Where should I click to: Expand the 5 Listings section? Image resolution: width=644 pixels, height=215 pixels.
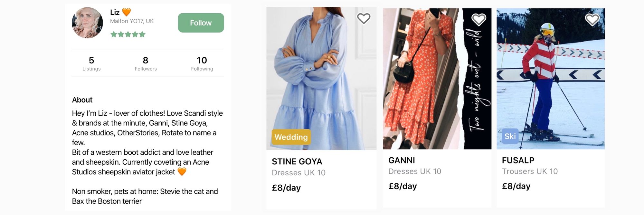(91, 63)
